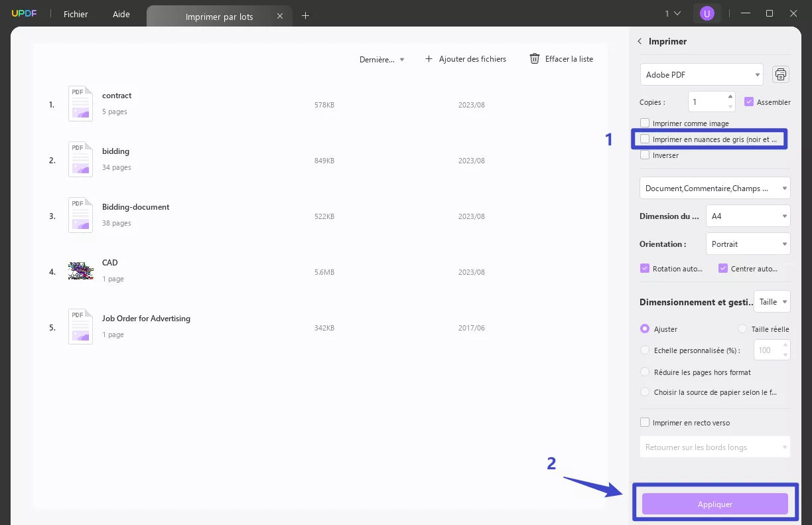Open a new tab with plus icon
Viewport: 812px width, 525px height.
click(x=305, y=16)
